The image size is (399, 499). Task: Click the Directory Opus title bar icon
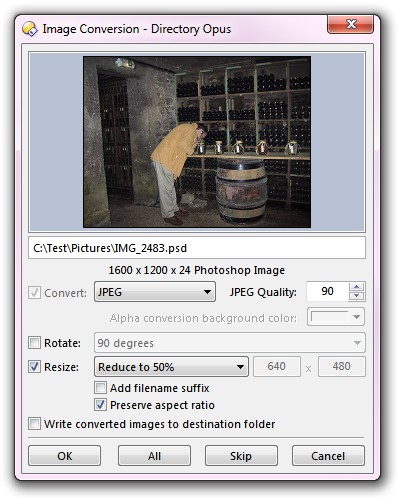click(30, 29)
